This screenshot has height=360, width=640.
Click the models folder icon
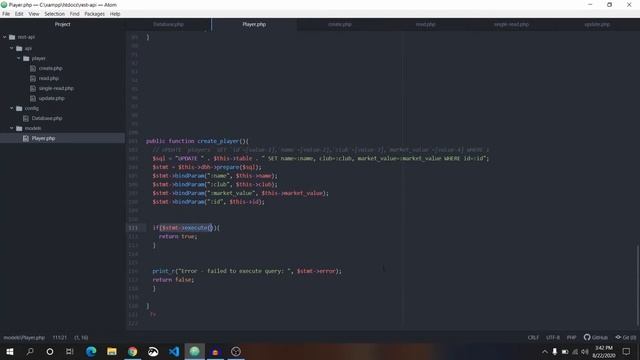pos(19,128)
